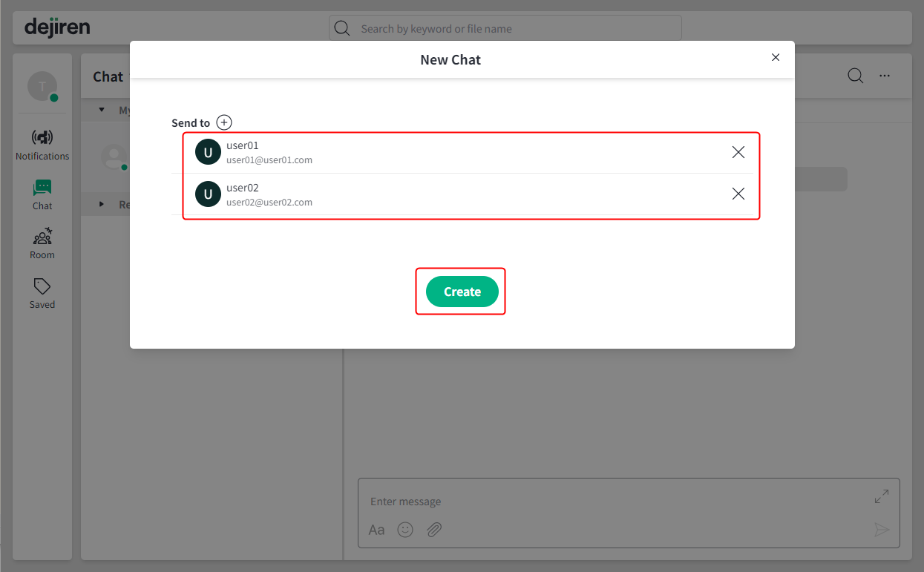The image size is (924, 572).
Task: Open Notifications in the sidebar
Action: tap(42, 145)
